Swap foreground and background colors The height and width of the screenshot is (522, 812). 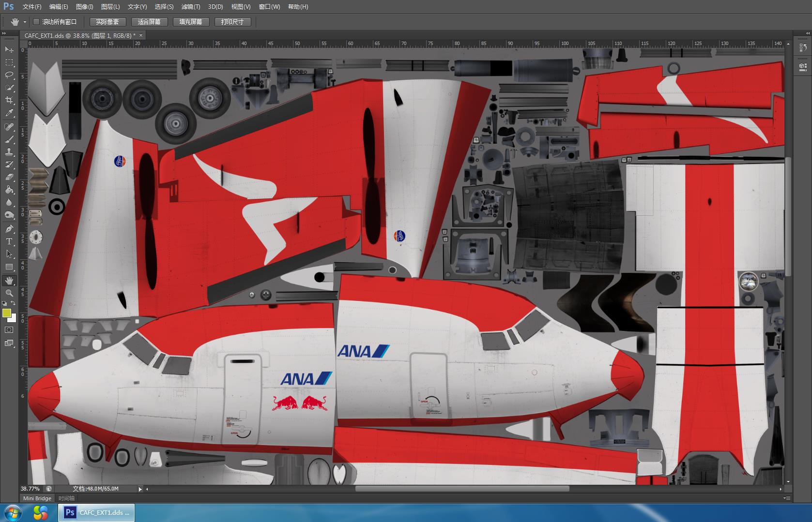14,303
